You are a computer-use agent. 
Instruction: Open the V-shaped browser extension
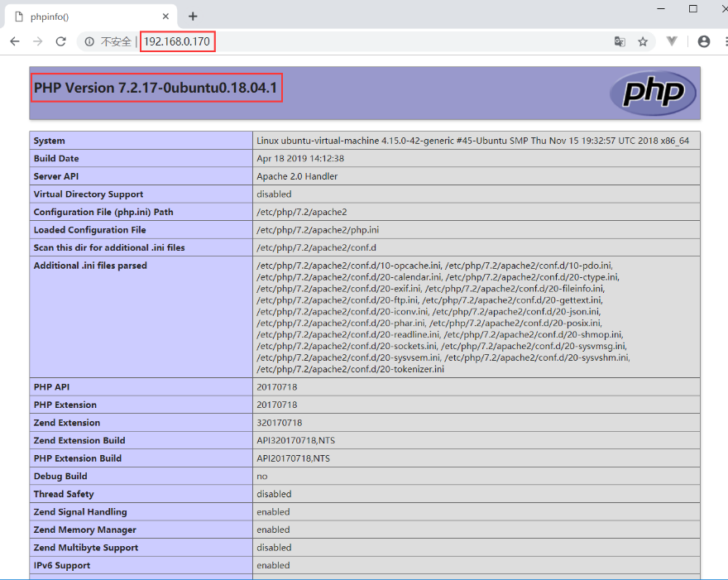tap(672, 41)
